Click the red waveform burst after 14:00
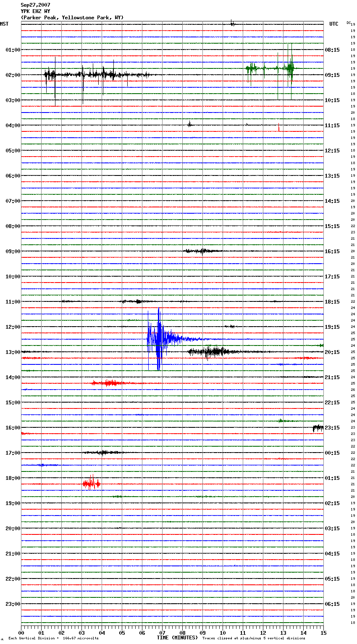Image resolution: width=357 pixels, height=644 pixels. tap(110, 383)
